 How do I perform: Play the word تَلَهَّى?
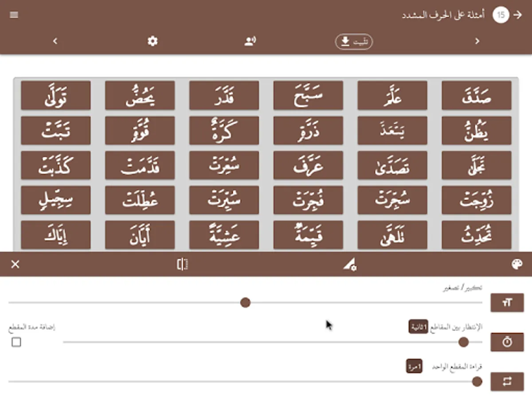tap(392, 235)
